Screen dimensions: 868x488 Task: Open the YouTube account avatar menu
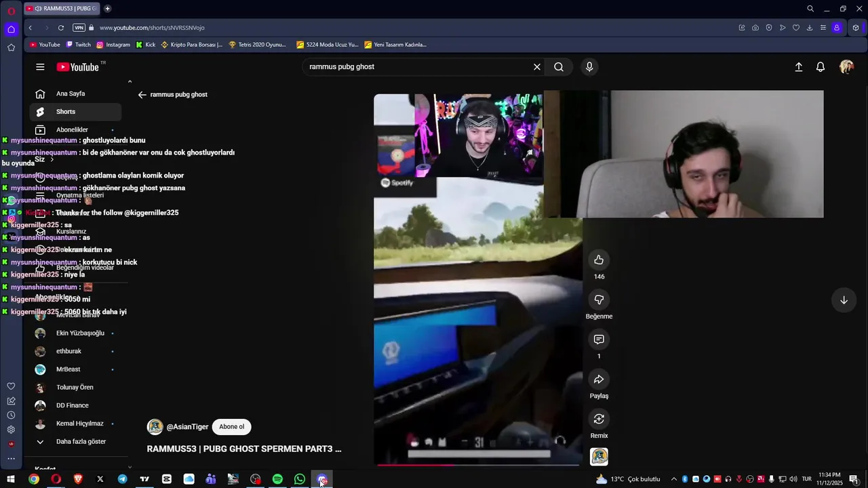(x=846, y=67)
